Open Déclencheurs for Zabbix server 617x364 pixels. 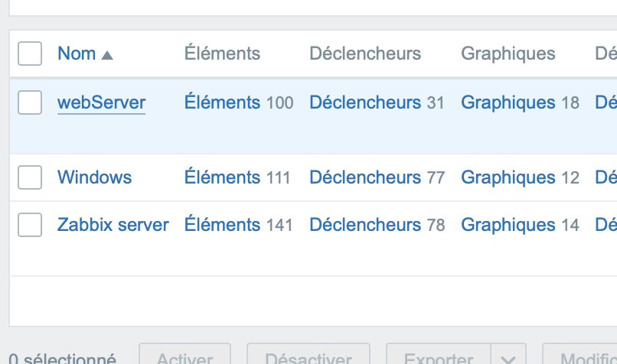[x=364, y=225]
